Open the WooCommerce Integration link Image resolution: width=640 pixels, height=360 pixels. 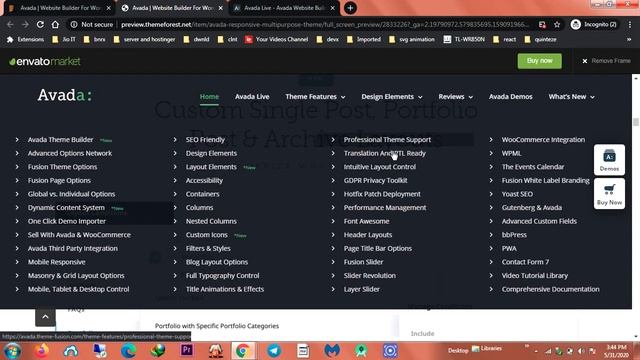click(543, 140)
